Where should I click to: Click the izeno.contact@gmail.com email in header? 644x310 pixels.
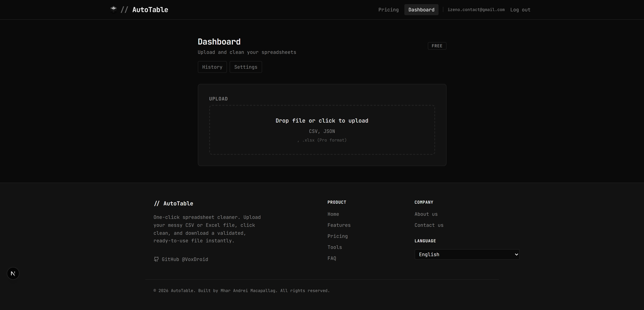476,9
